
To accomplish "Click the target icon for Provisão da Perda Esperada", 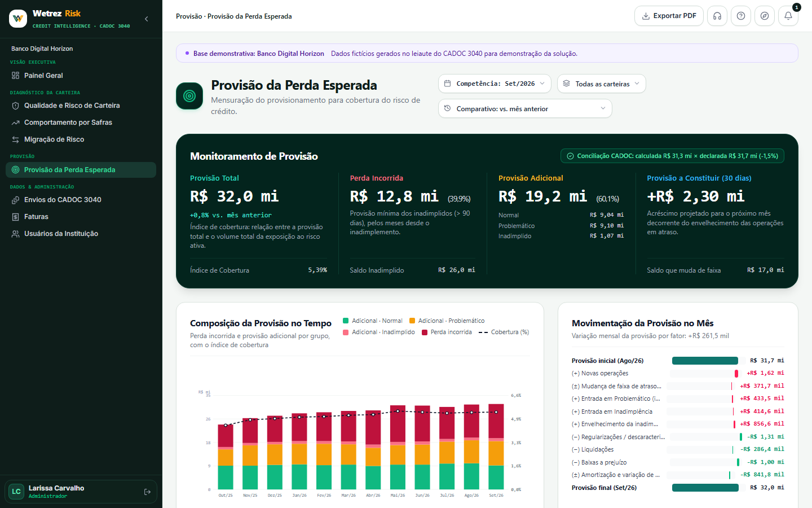I will point(15,170).
